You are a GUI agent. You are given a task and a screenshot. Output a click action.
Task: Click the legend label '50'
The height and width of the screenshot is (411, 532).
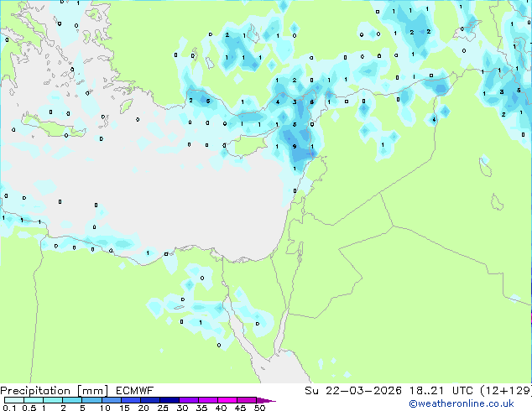pyautogui.click(x=259, y=408)
